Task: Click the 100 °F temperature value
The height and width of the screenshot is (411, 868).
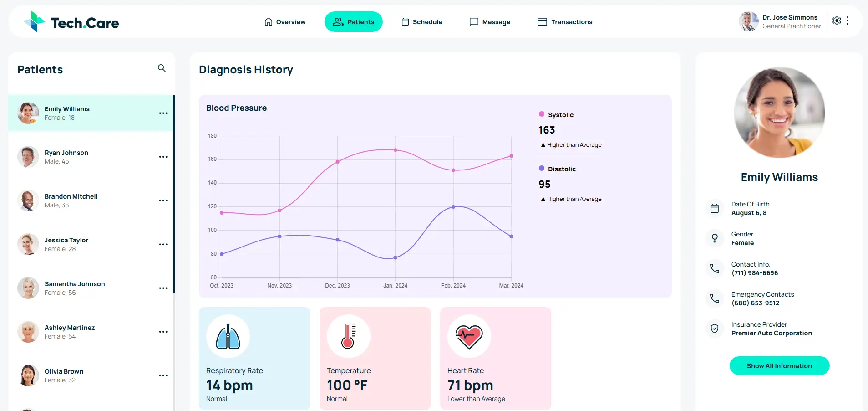Action: coord(347,385)
